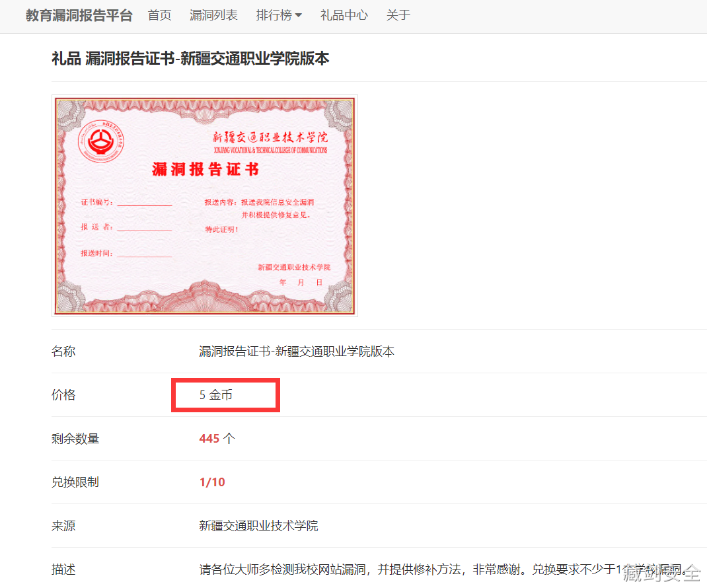Click the 名称 row label

tap(63, 351)
